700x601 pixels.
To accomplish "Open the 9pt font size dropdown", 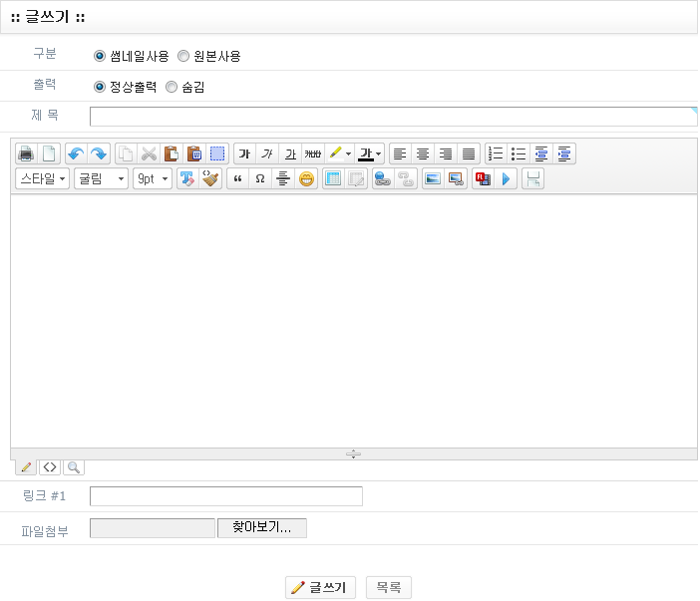I will 152,179.
